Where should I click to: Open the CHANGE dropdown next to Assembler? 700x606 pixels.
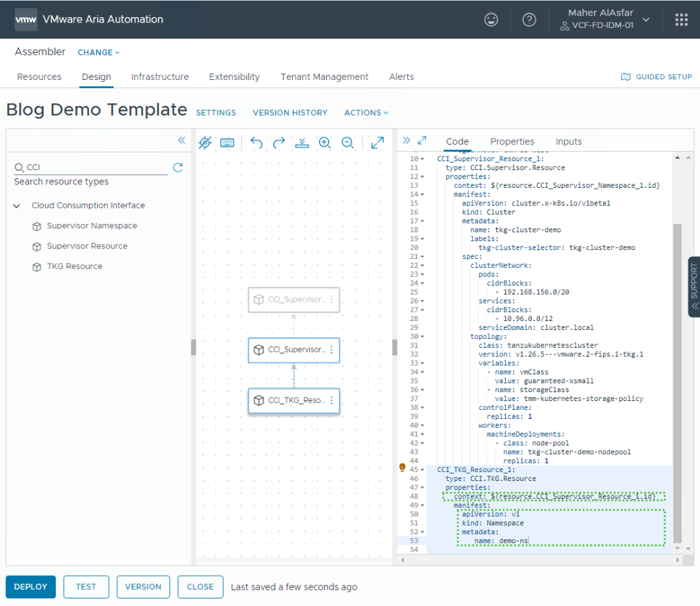click(x=98, y=52)
